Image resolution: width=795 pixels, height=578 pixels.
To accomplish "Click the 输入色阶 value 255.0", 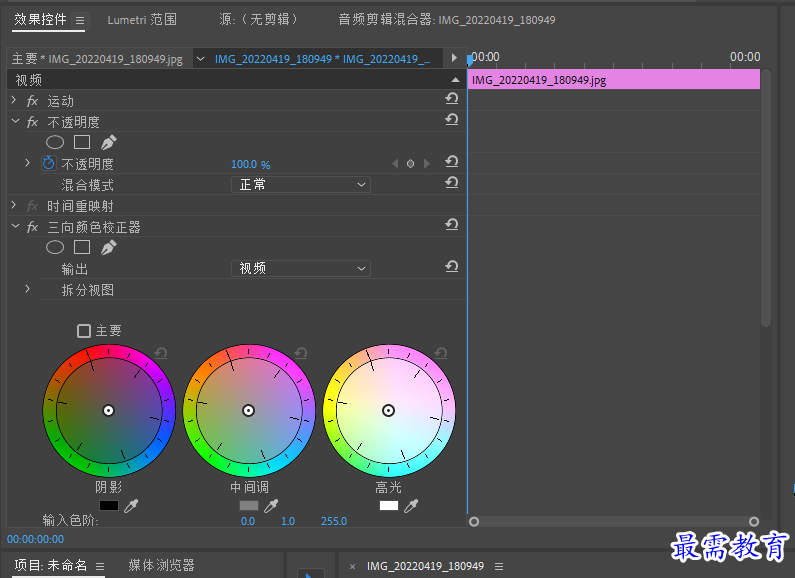I will click(x=334, y=521).
